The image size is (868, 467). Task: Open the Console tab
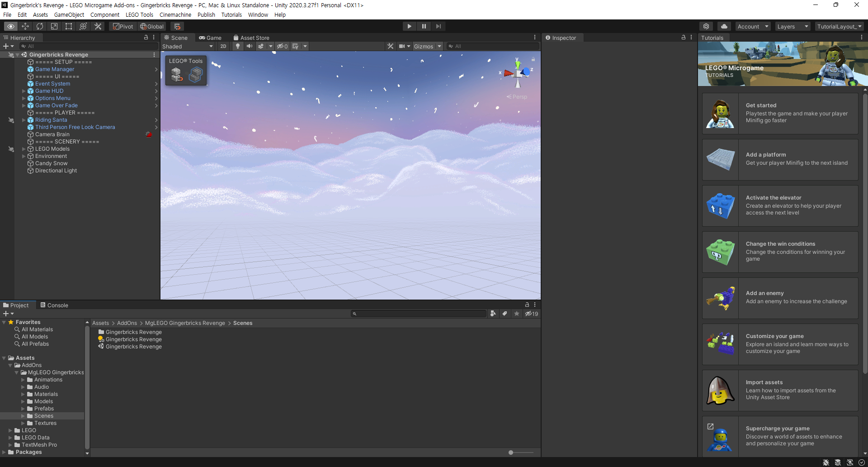[54, 305]
